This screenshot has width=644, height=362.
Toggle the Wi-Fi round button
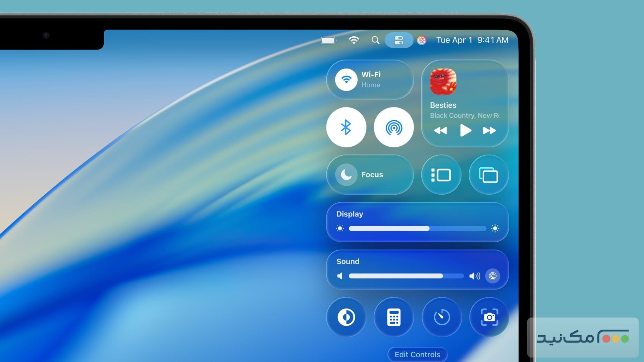coord(346,79)
